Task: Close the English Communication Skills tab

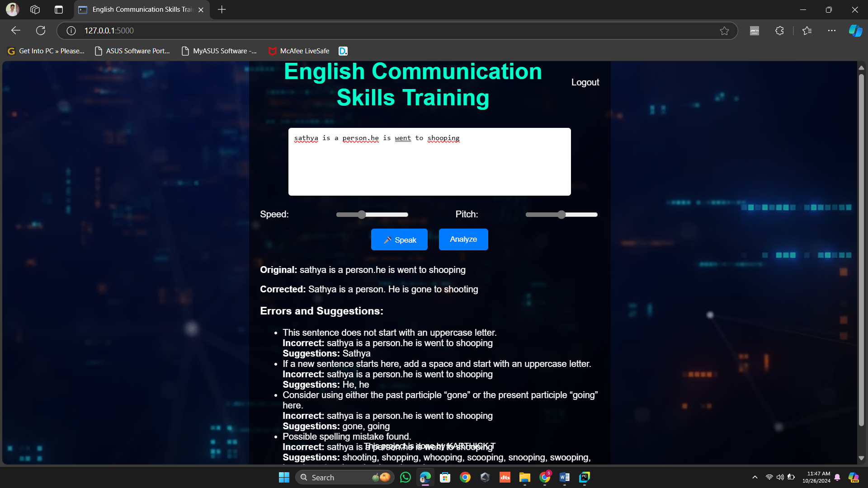Action: tap(201, 9)
